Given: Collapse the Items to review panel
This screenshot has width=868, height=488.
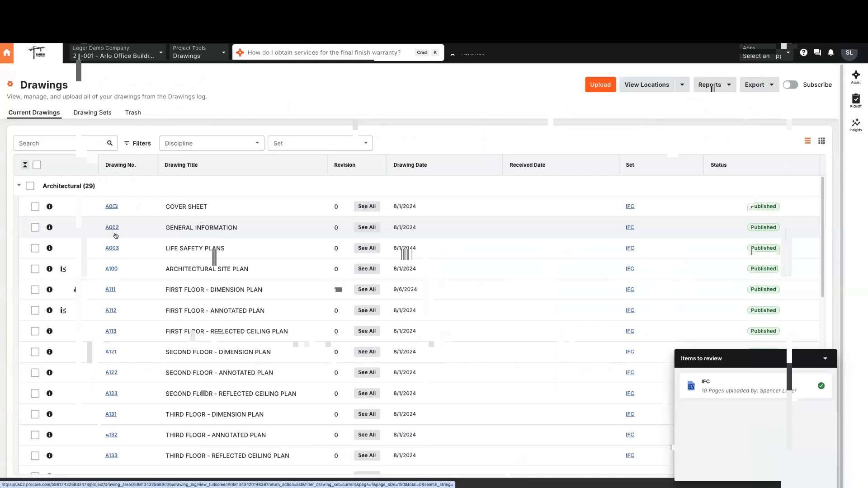Looking at the screenshot, I should point(825,358).
